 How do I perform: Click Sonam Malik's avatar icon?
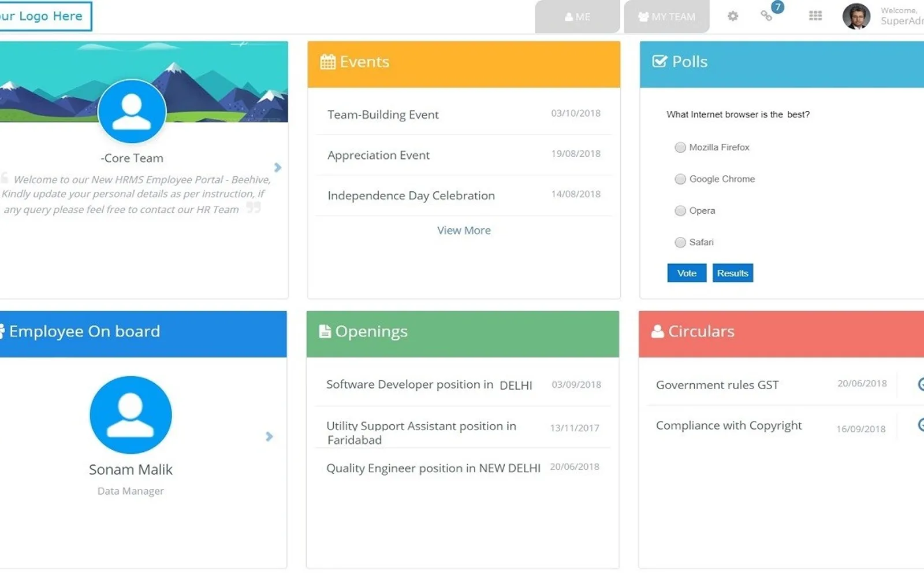131,415
